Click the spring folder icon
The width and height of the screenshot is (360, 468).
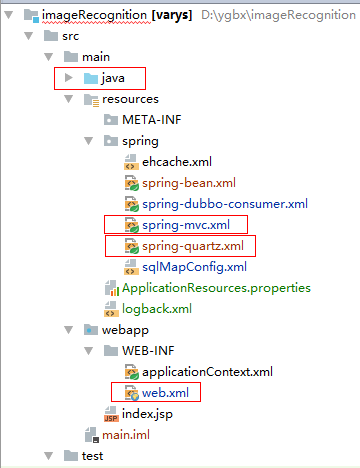(111, 141)
